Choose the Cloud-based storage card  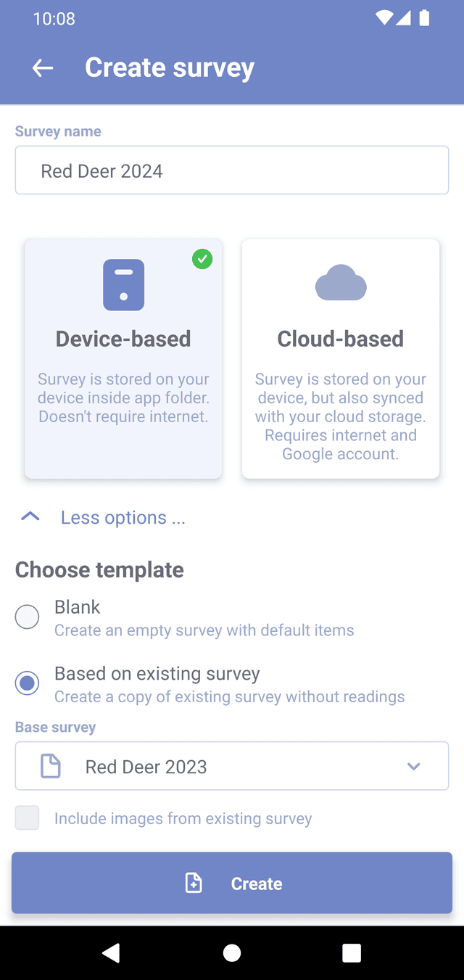[x=341, y=359]
